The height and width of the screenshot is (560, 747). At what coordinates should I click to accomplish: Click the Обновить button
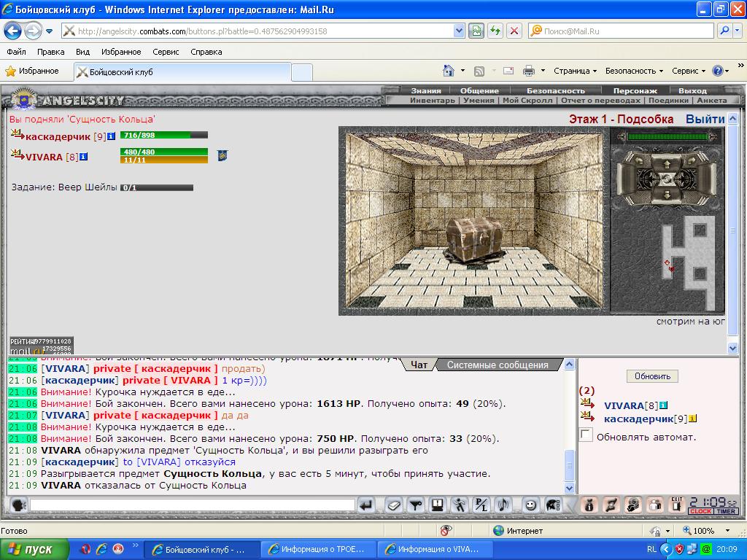point(652,376)
